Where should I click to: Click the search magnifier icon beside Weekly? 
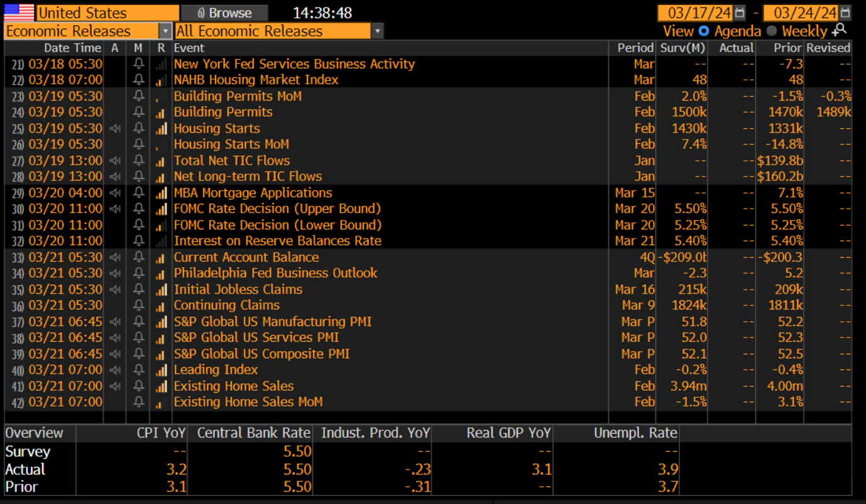(x=840, y=30)
